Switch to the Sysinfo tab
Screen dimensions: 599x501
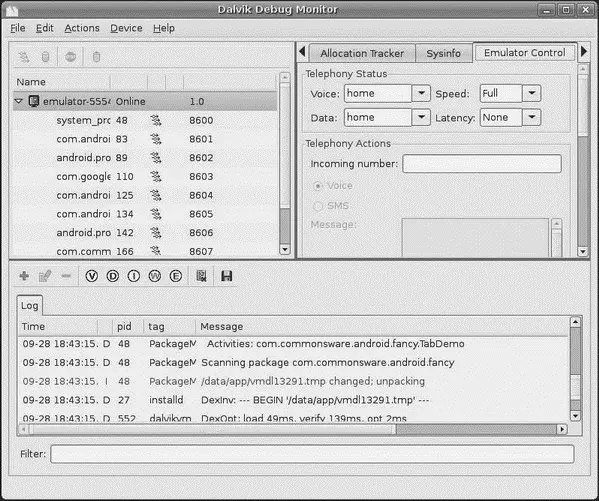(x=444, y=53)
